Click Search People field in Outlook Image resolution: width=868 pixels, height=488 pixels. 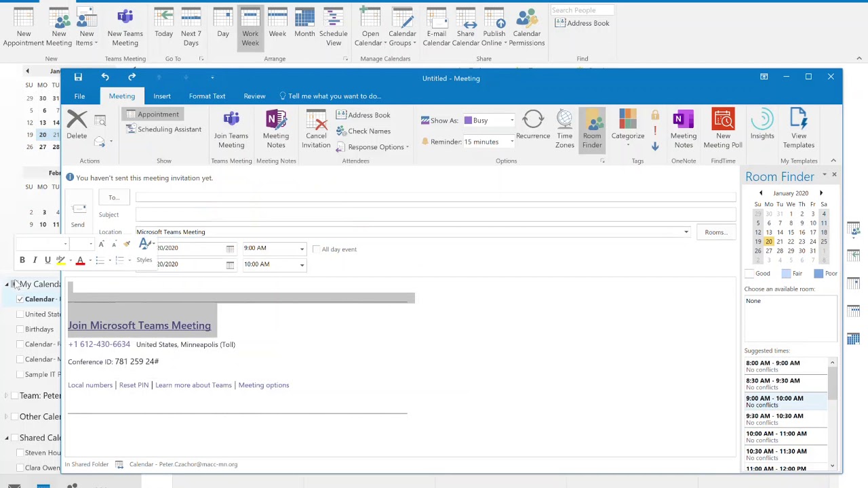[x=582, y=10]
